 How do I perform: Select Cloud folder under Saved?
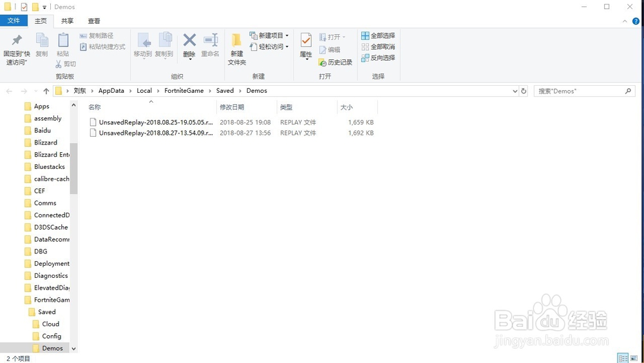[x=50, y=324]
